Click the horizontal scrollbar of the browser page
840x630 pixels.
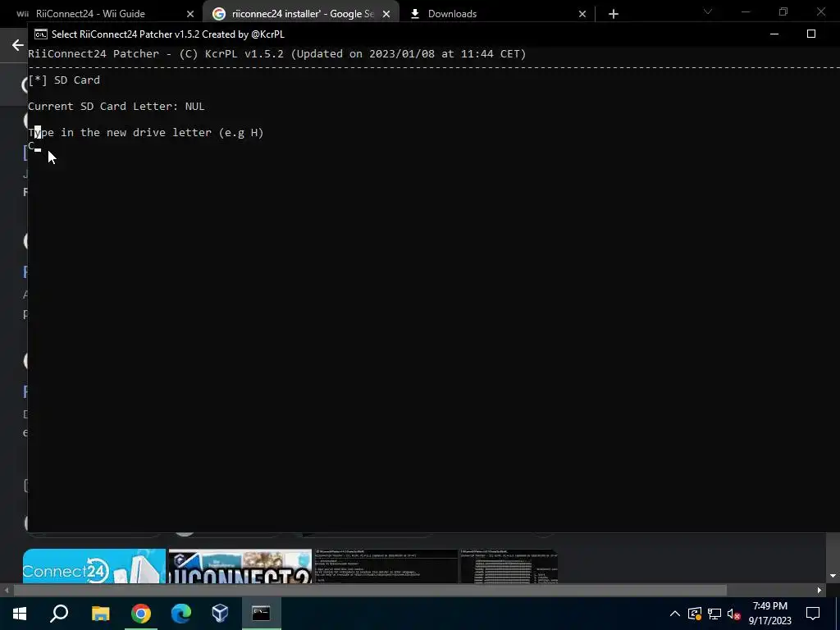pyautogui.click(x=370, y=590)
